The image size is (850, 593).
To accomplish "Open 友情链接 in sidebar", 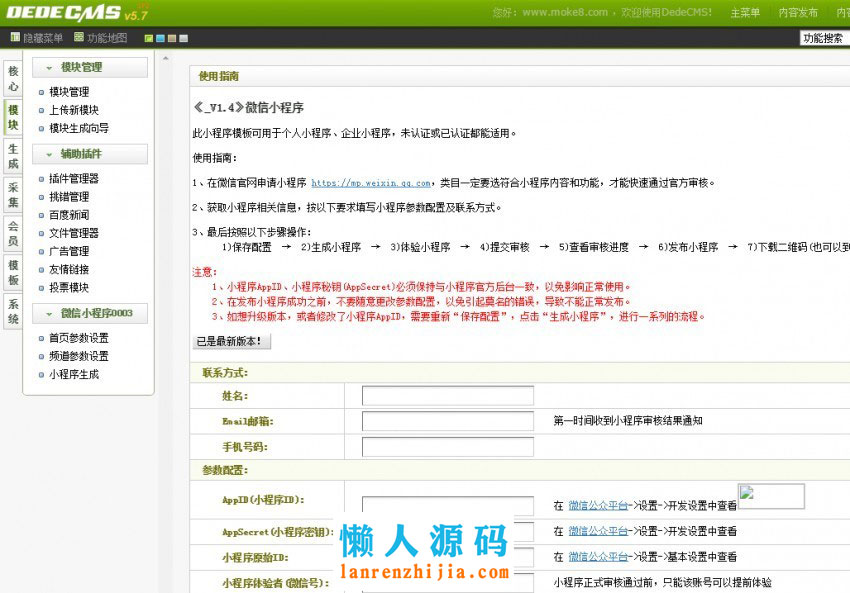I will point(69,269).
